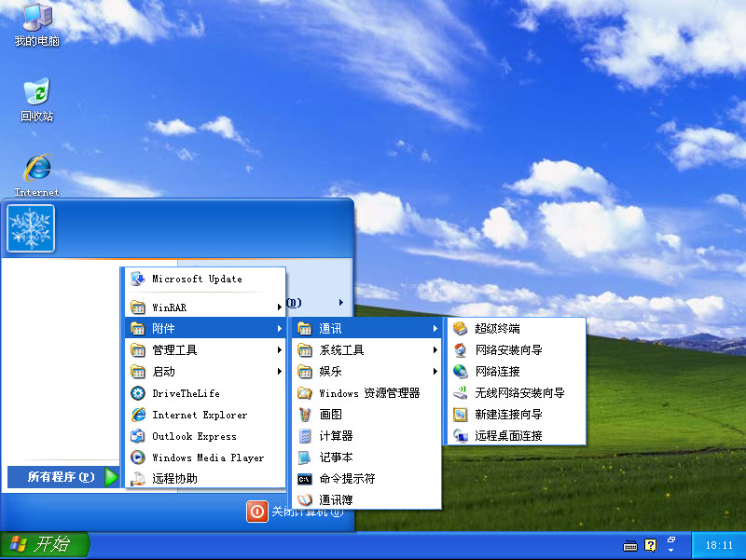Expand the partially hidden (D) item arrow
Viewport: 746px width, 560px height.
pos(341,302)
